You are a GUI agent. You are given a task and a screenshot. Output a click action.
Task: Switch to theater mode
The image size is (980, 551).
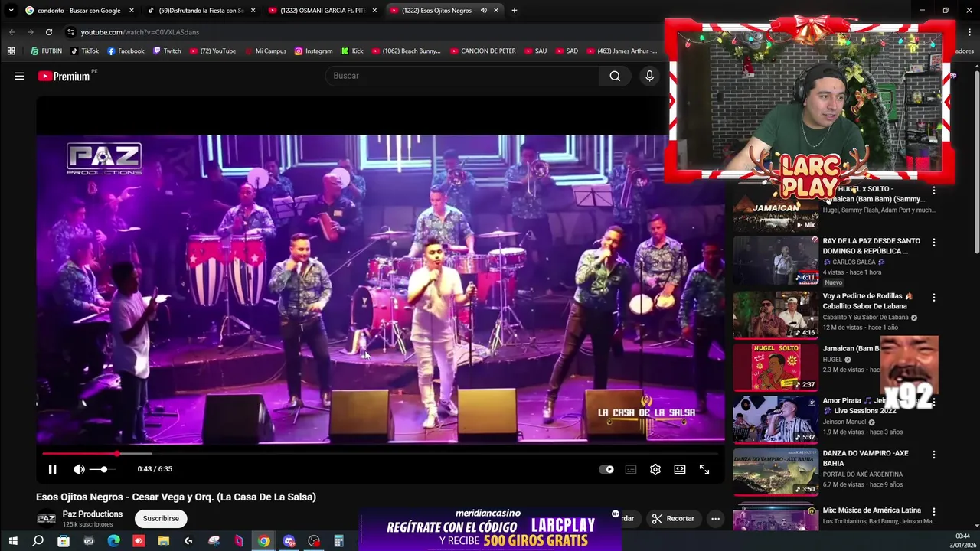tap(680, 469)
